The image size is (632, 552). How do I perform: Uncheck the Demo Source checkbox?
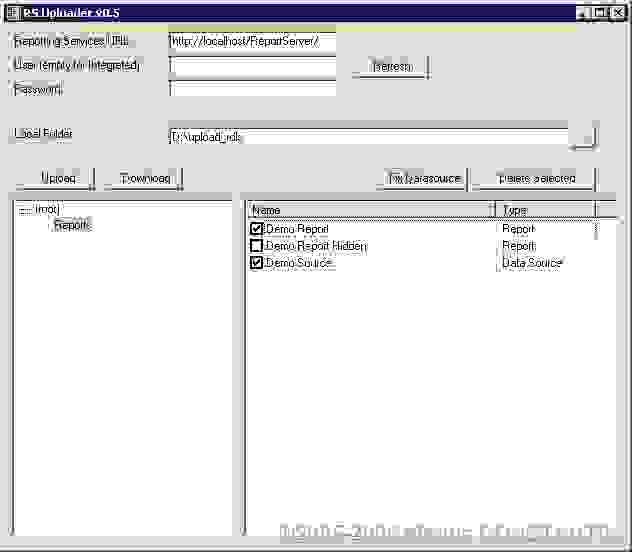(x=257, y=263)
